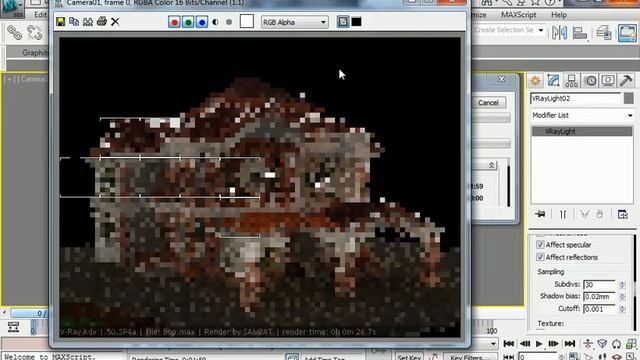Click Remove Modifier from stack icon
This screenshot has height=360, width=640.
pos(599,214)
